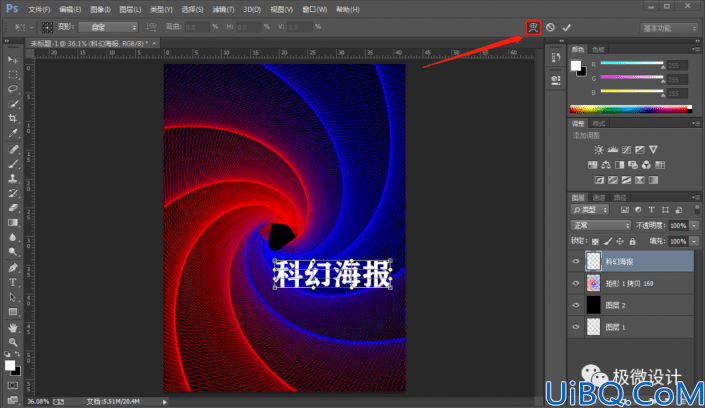Add a Gradient Map adjustment
The image size is (705, 408).
653,180
